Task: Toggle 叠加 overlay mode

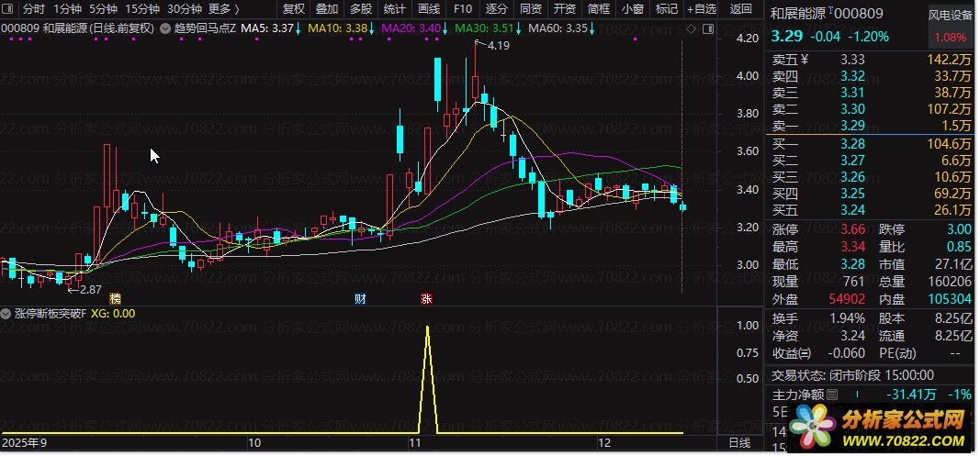Action: pos(327,9)
